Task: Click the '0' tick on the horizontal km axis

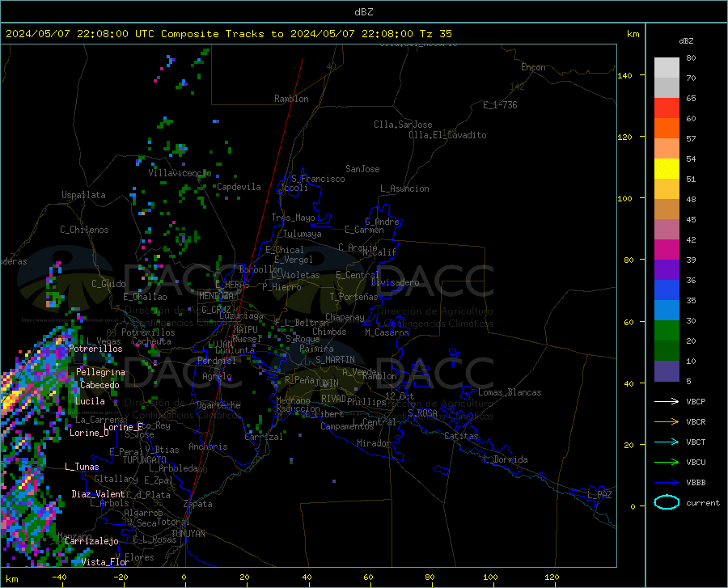Action: point(184,577)
